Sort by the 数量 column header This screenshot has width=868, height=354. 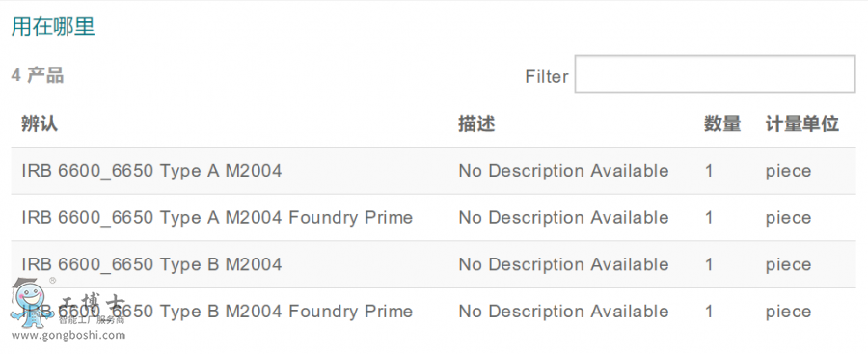[x=721, y=124]
